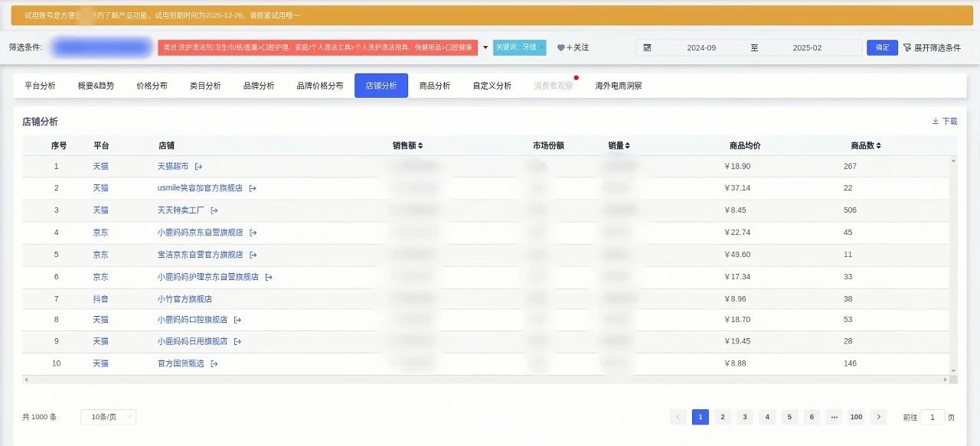The width and height of the screenshot is (980, 446).
Task: Click the 市场份额 column header
Action: pyautogui.click(x=548, y=145)
